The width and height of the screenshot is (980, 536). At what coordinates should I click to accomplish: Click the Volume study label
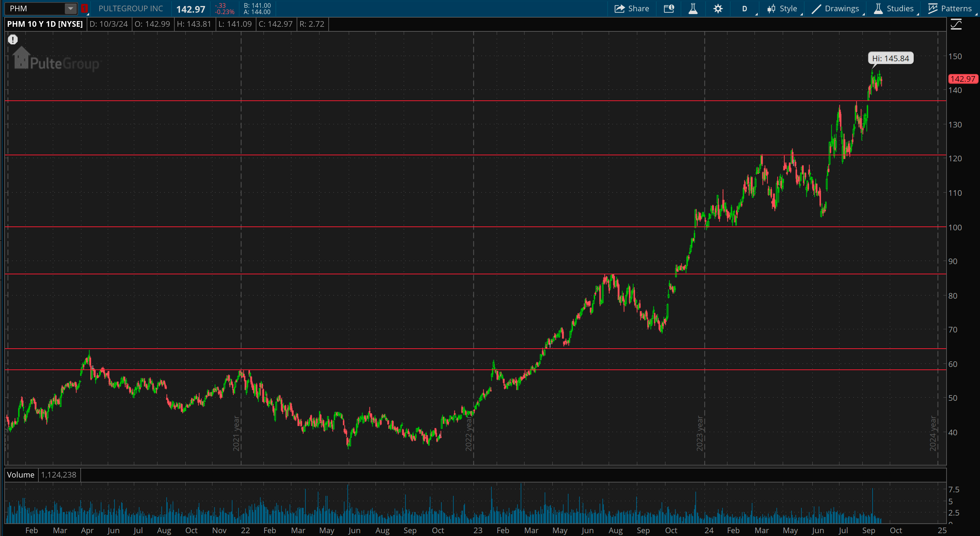pyautogui.click(x=20, y=475)
